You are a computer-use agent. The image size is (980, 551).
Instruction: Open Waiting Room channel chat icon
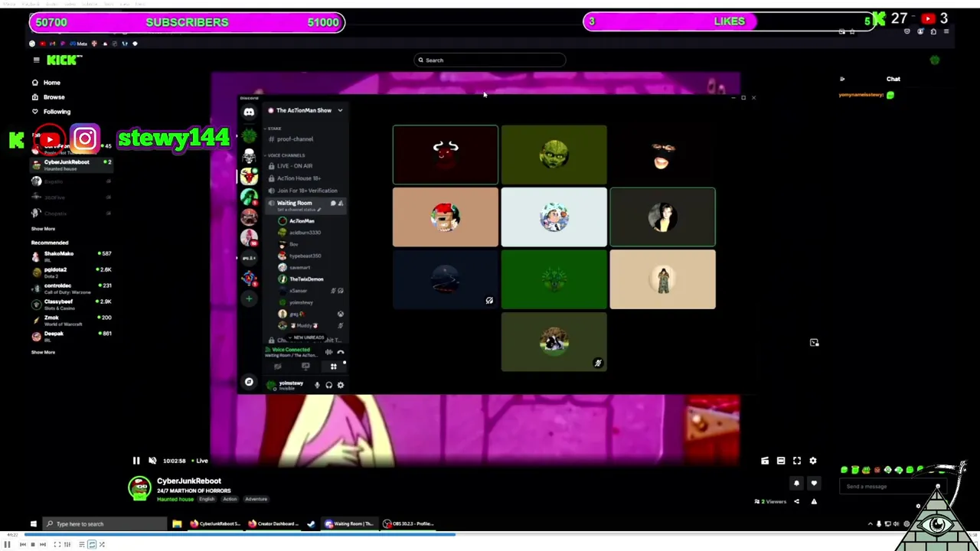pyautogui.click(x=333, y=204)
